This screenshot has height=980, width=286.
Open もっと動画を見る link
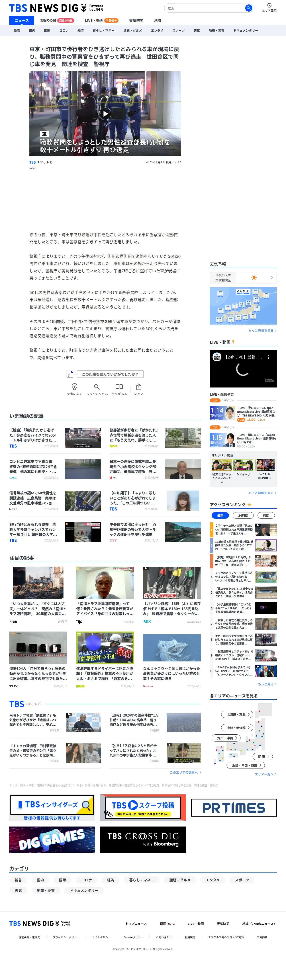coord(262,493)
